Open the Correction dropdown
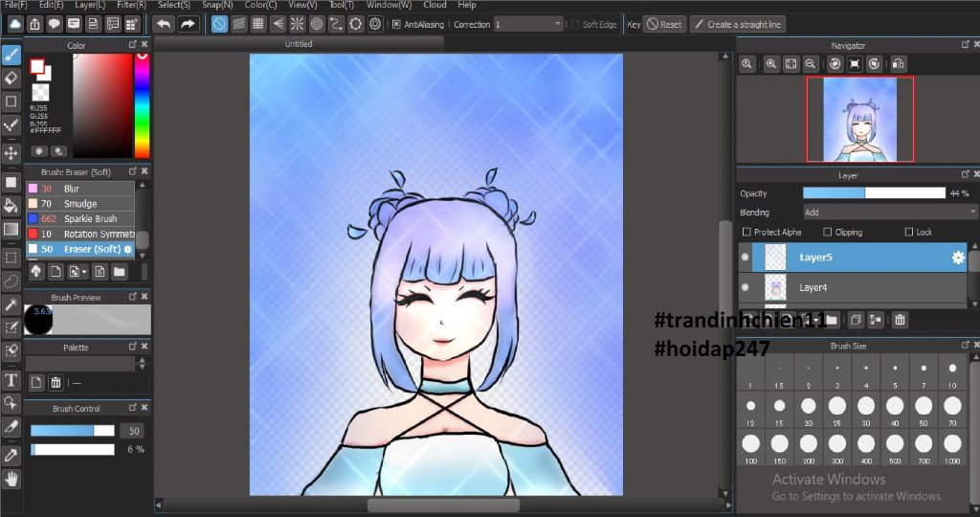Viewport: 980px width, 517px height. pyautogui.click(x=528, y=24)
